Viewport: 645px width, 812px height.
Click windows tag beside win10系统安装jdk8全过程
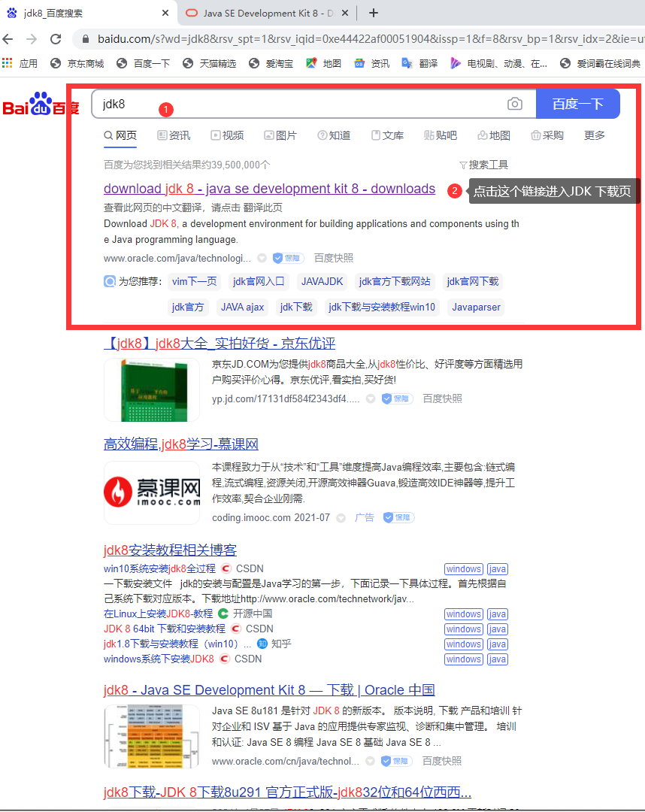click(464, 569)
